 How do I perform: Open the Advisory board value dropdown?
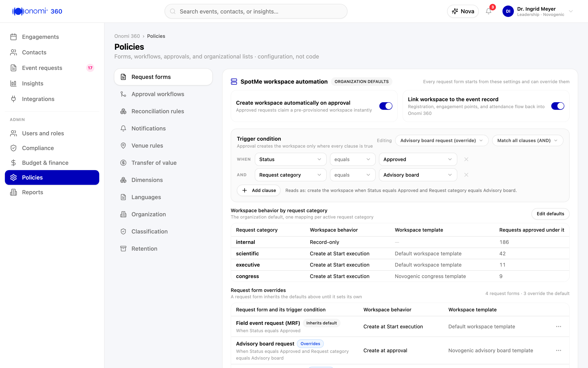click(418, 175)
